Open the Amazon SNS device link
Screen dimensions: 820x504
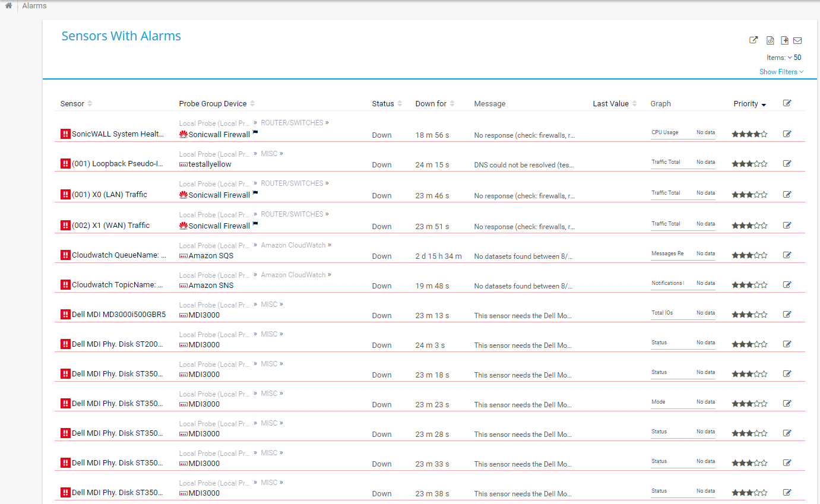coord(211,286)
